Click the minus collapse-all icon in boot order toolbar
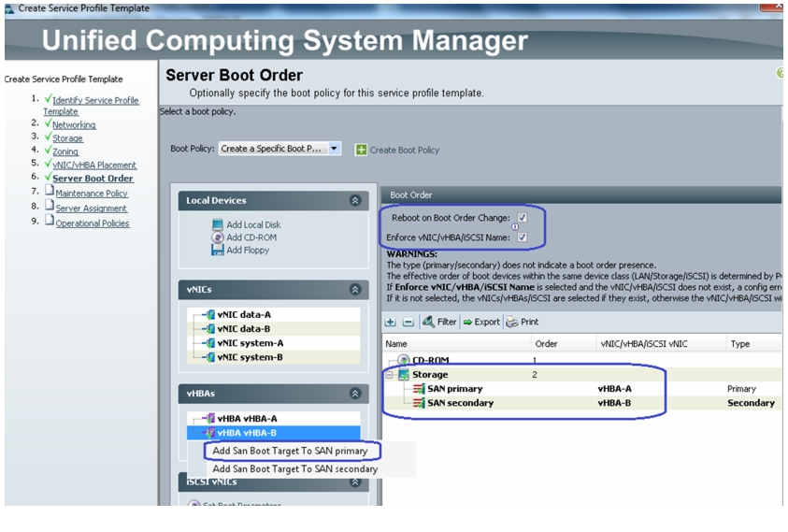Viewport: 788px width, 532px height. pyautogui.click(x=408, y=322)
